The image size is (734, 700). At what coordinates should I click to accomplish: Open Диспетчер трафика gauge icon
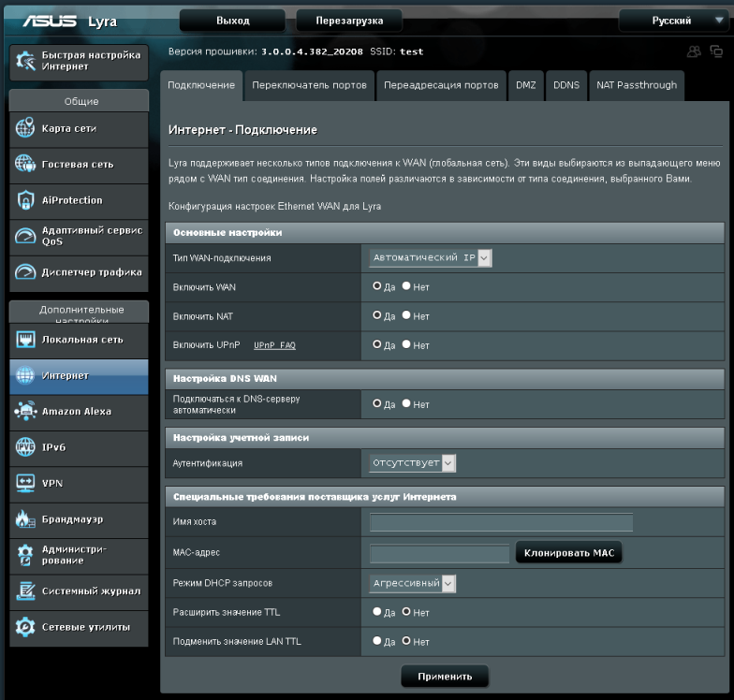click(x=25, y=271)
